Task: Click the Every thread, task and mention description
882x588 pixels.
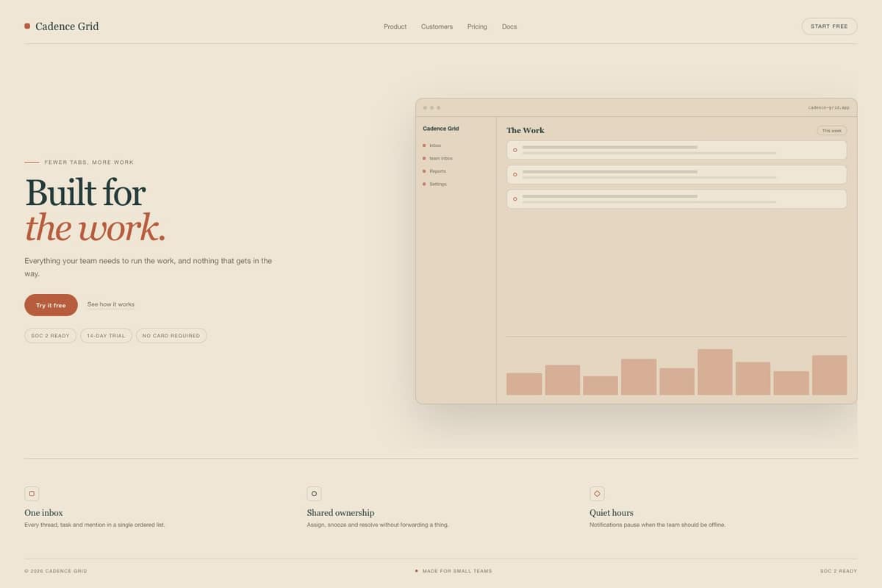Action: click(x=95, y=525)
